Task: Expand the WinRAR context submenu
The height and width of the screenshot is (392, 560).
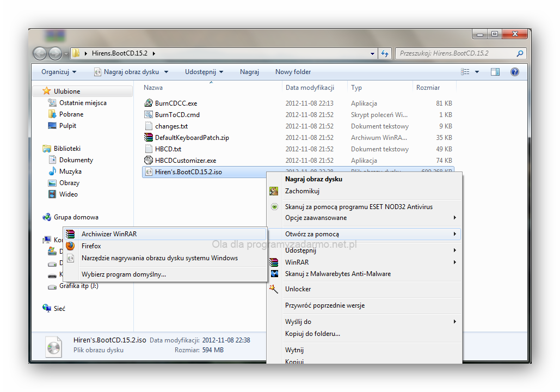Action: [x=454, y=262]
